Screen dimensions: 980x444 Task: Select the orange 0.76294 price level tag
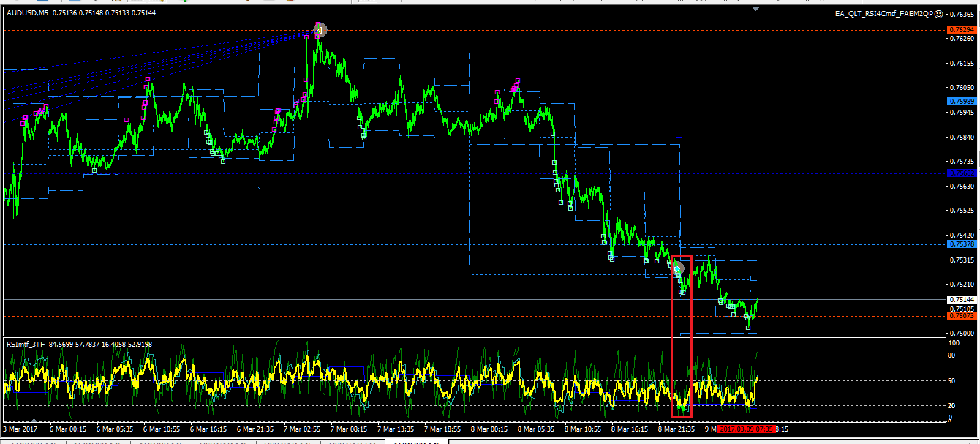tap(960, 30)
